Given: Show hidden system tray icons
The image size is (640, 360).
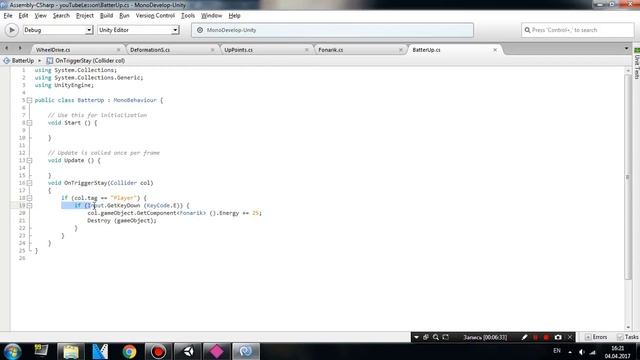Looking at the screenshot, I should tap(570, 352).
